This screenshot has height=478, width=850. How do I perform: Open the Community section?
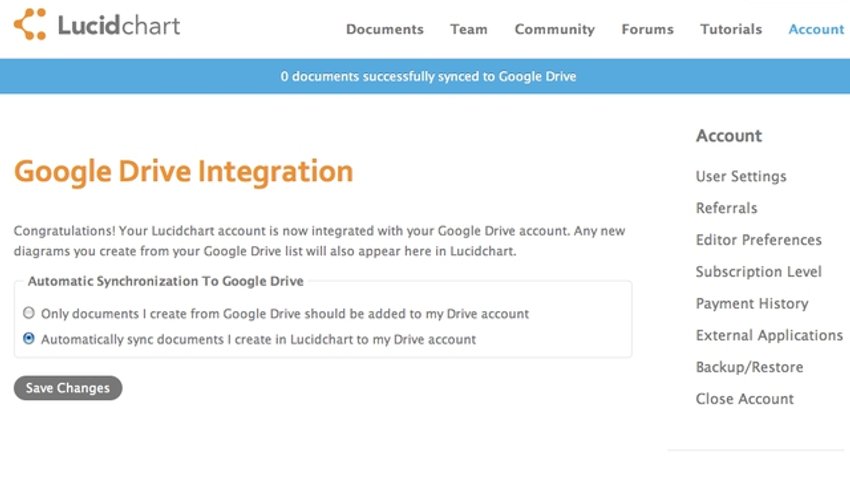tap(555, 29)
